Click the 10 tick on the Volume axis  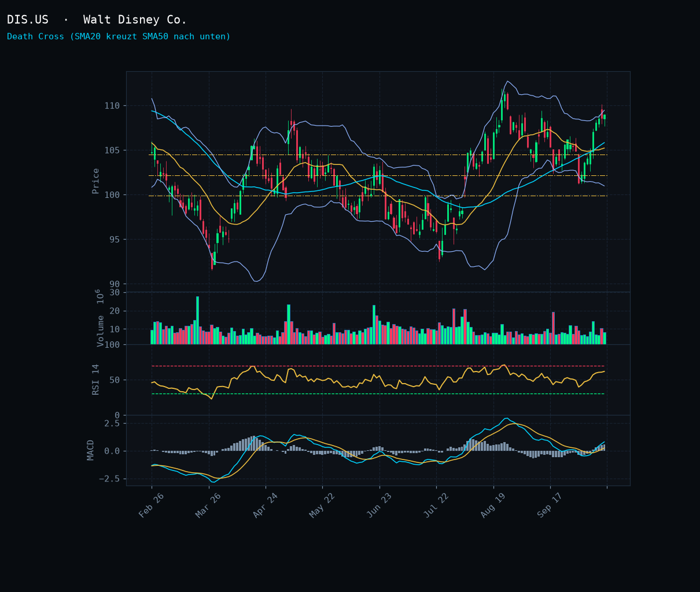[x=115, y=330]
